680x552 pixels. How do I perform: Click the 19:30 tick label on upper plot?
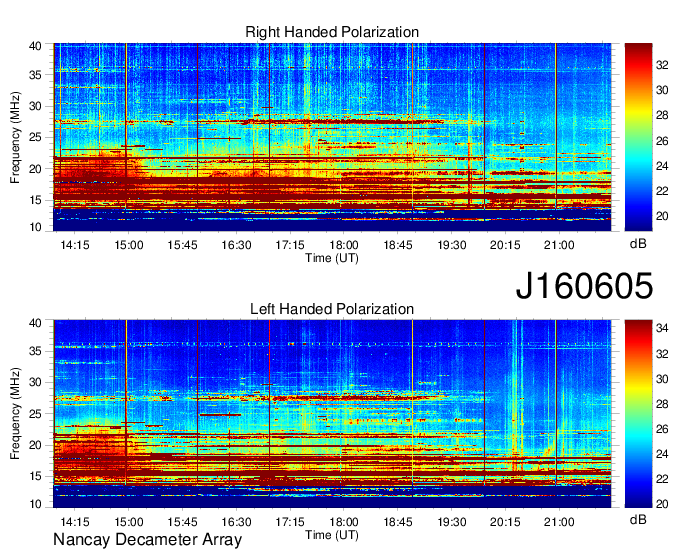click(451, 245)
